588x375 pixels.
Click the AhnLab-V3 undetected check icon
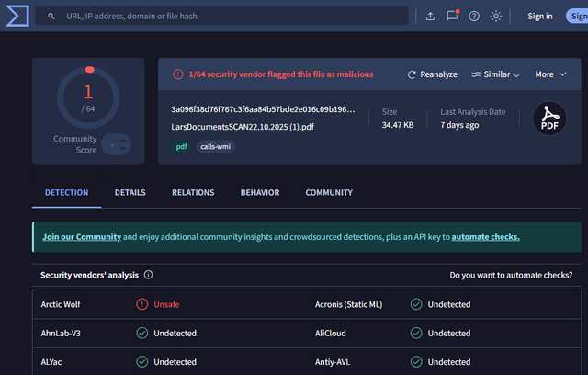click(142, 333)
